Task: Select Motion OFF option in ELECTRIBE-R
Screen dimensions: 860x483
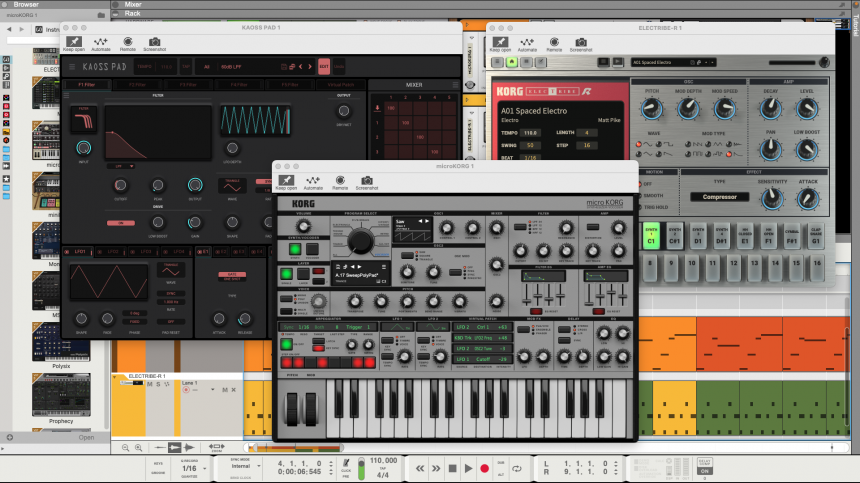Action: tap(648, 184)
